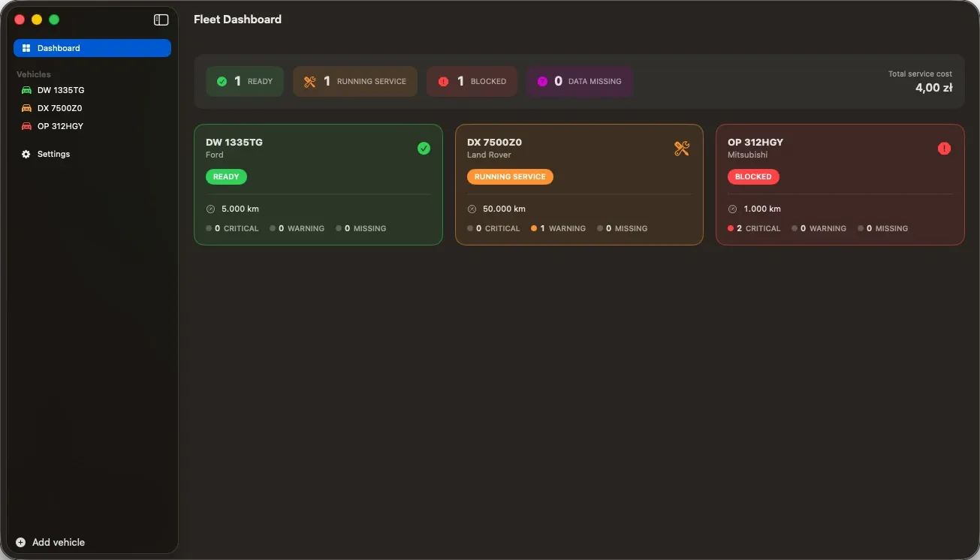Click the 2 CRITICAL count on Mitsubishi card
Viewport: 980px width, 560px height.
(754, 228)
